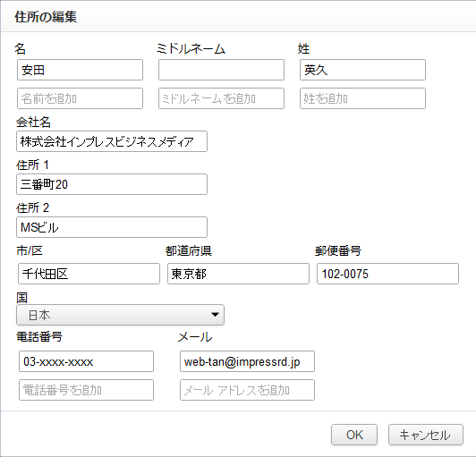
Task: Click the 住所 1 field with 三番町20
Action: [x=112, y=184]
